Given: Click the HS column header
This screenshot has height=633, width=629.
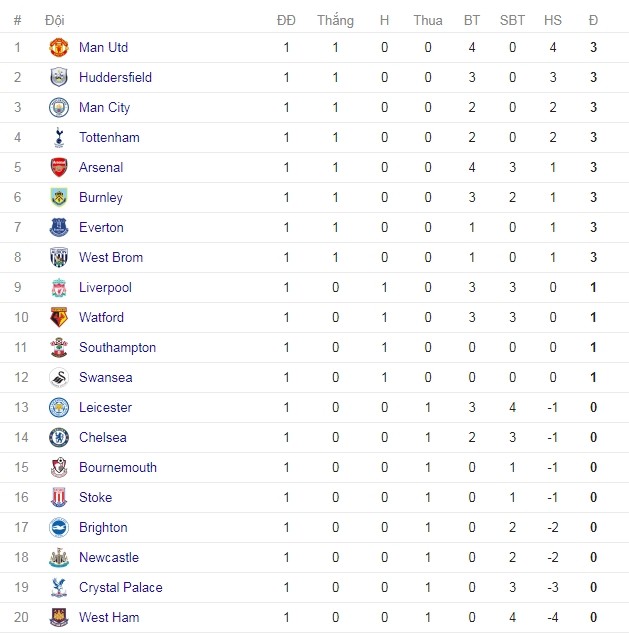Looking at the screenshot, I should point(553,20).
